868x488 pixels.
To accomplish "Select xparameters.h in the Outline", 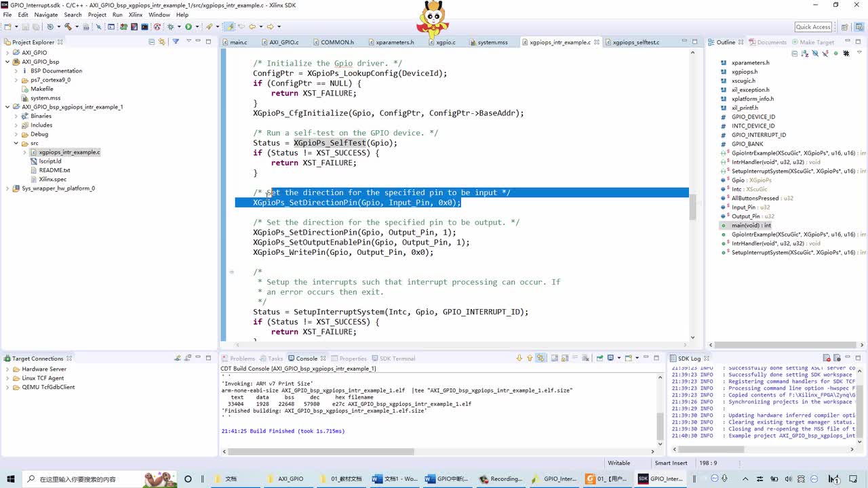I will pyautogui.click(x=750, y=62).
